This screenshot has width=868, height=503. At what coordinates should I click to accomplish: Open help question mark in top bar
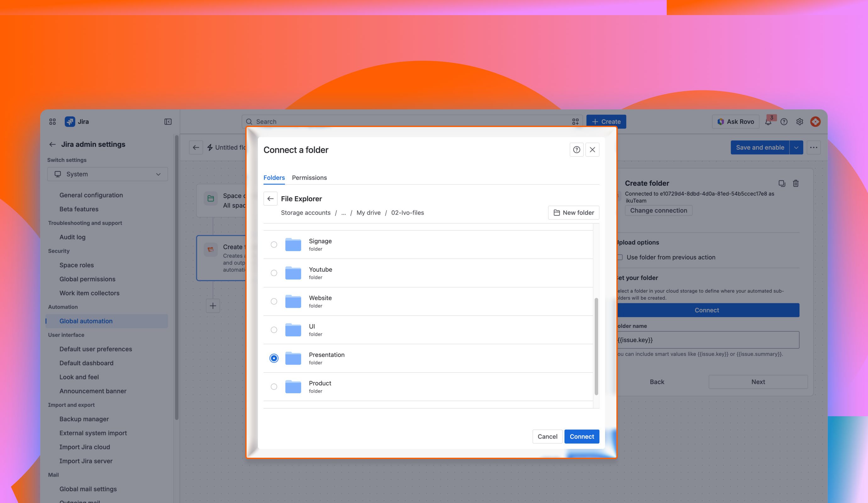click(784, 122)
